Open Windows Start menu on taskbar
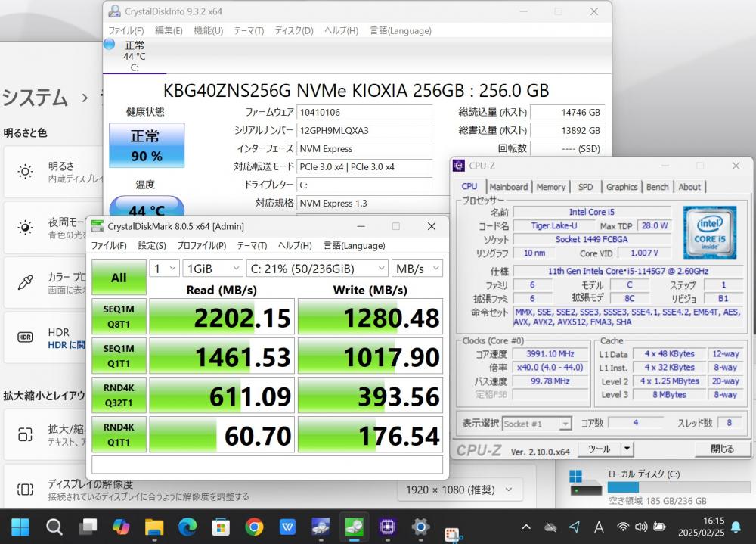 (20, 527)
